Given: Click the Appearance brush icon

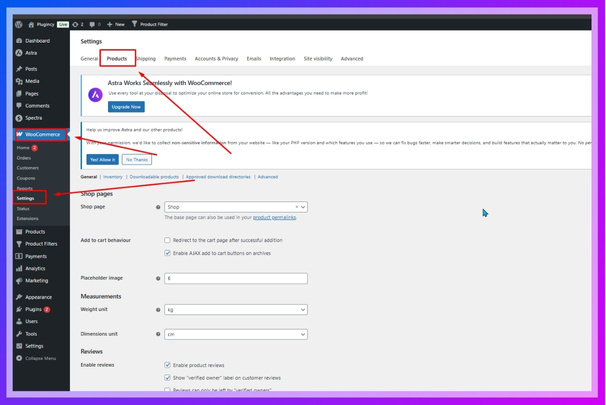Looking at the screenshot, I should [19, 297].
